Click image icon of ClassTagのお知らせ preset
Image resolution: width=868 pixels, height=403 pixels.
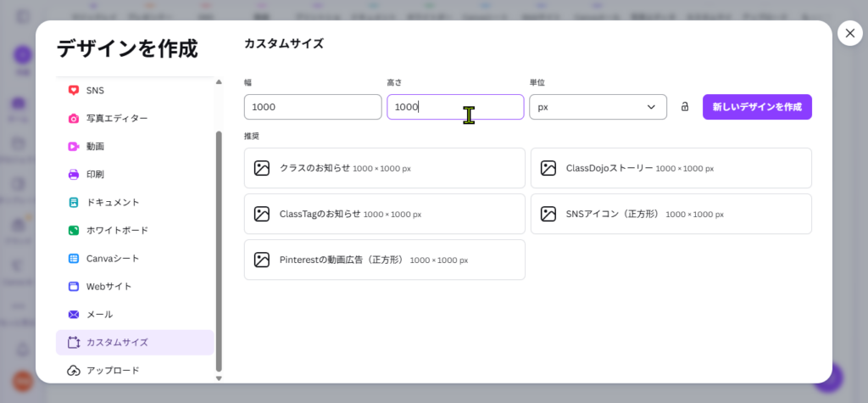tap(261, 214)
